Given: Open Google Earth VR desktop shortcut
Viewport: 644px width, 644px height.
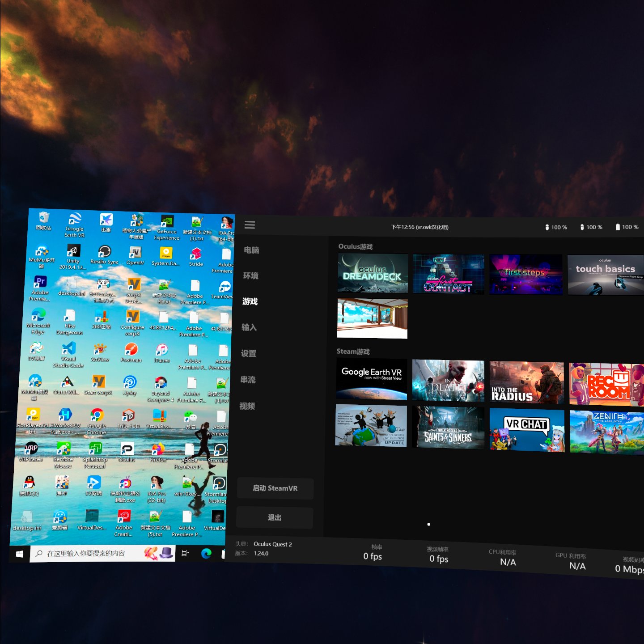Looking at the screenshot, I should (75, 220).
